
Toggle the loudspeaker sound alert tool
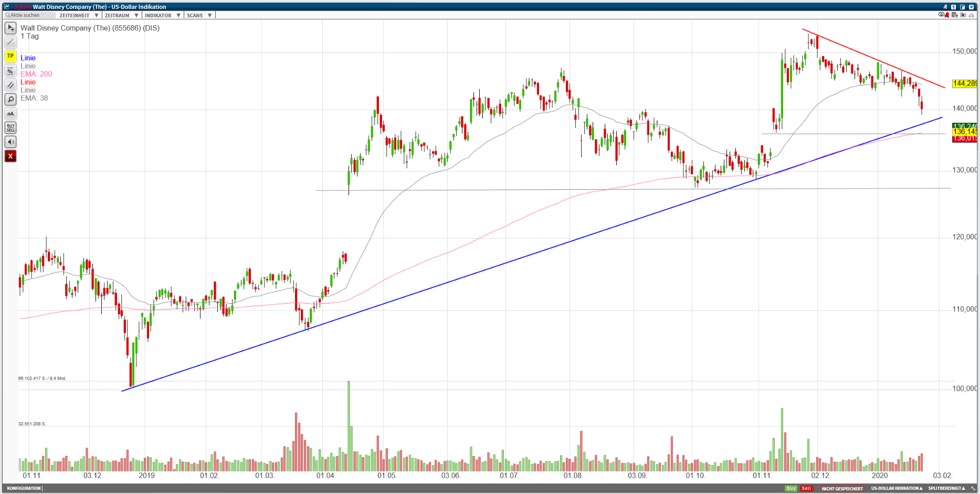(x=10, y=142)
